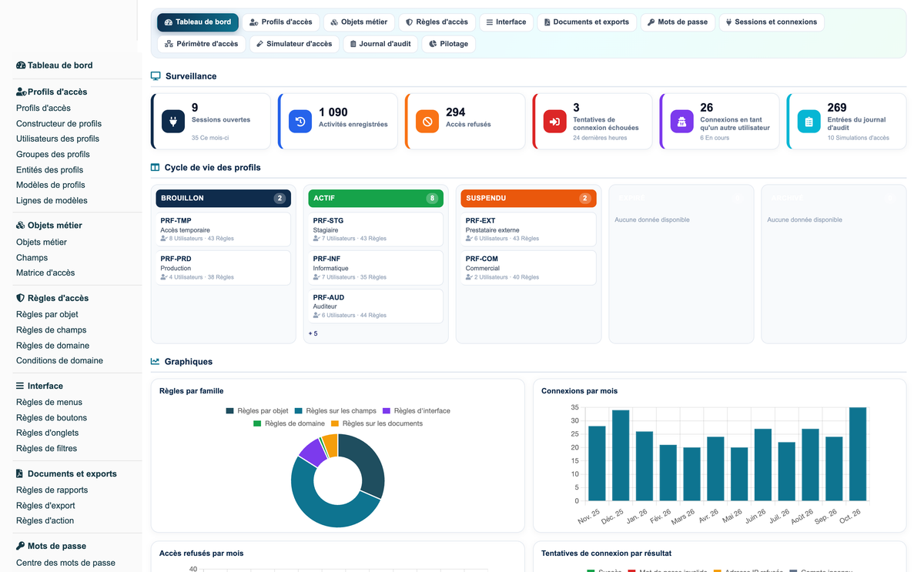Open Groupes des profils in sidebar
Image resolution: width=924 pixels, height=572 pixels.
point(53,155)
